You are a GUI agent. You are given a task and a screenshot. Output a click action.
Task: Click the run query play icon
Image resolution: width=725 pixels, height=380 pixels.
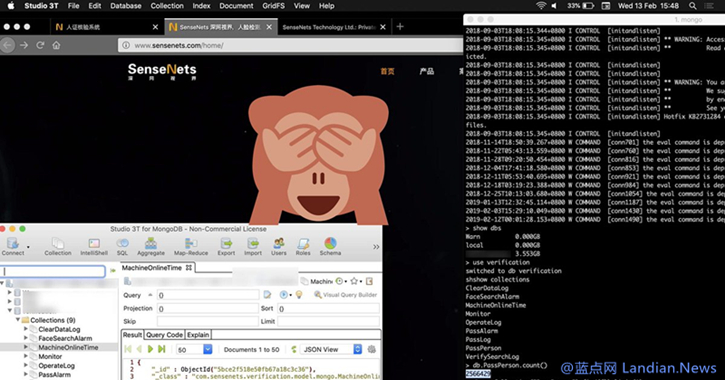tap(283, 295)
